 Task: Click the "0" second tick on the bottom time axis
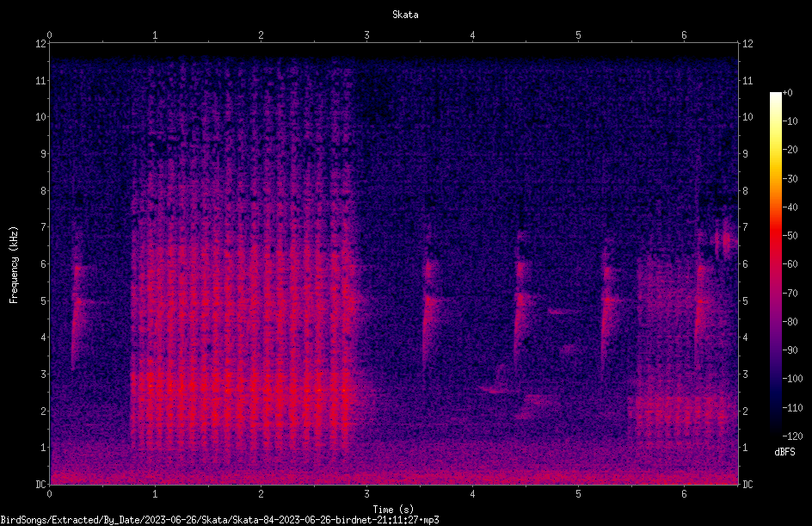click(x=49, y=494)
